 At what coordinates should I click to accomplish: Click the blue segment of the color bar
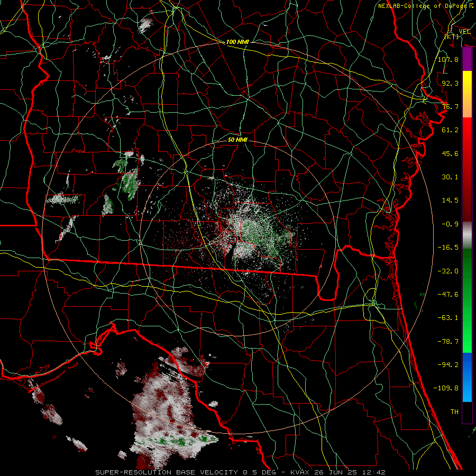[467, 377]
